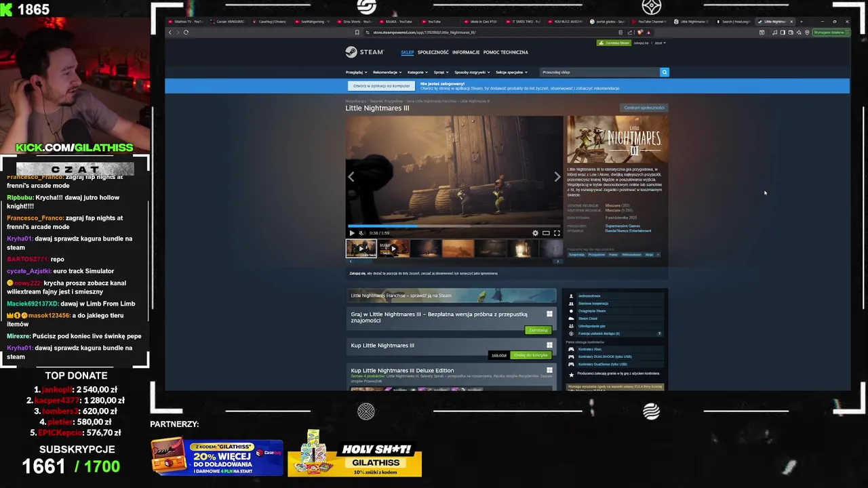
Task: Open trailer settings gear icon
Action: click(535, 233)
